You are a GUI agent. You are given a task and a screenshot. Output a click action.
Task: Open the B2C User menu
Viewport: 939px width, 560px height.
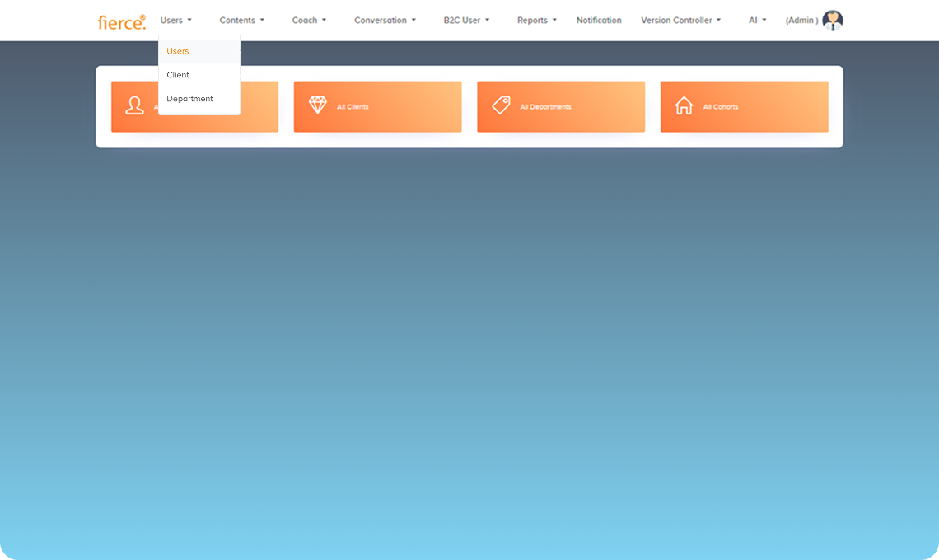point(466,20)
